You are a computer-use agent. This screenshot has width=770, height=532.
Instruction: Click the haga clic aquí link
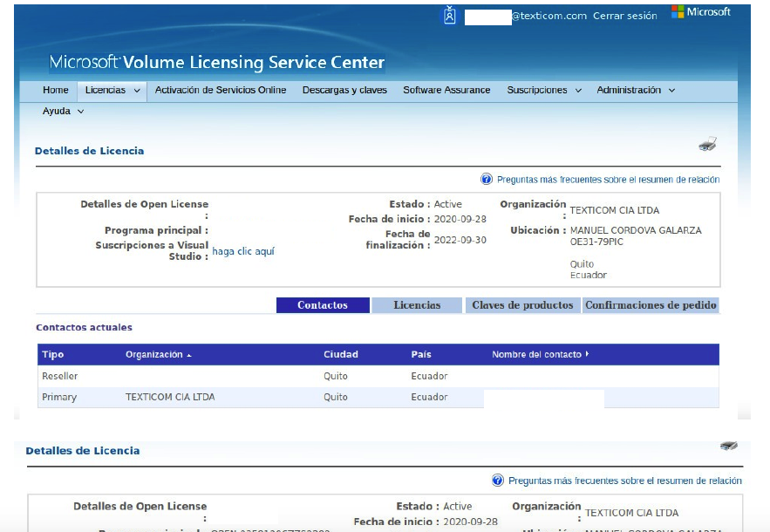243,251
